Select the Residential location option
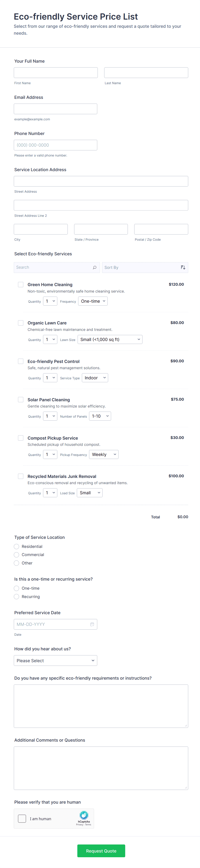The image size is (200, 868). coord(17,547)
